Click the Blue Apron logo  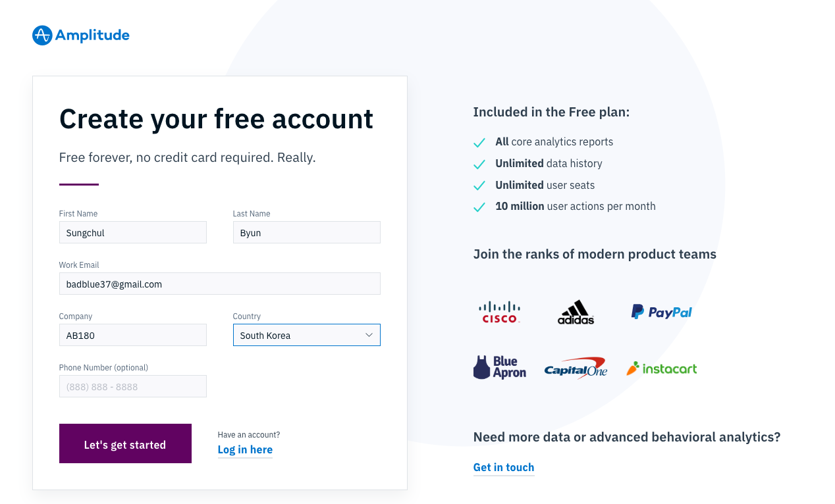coord(500,367)
